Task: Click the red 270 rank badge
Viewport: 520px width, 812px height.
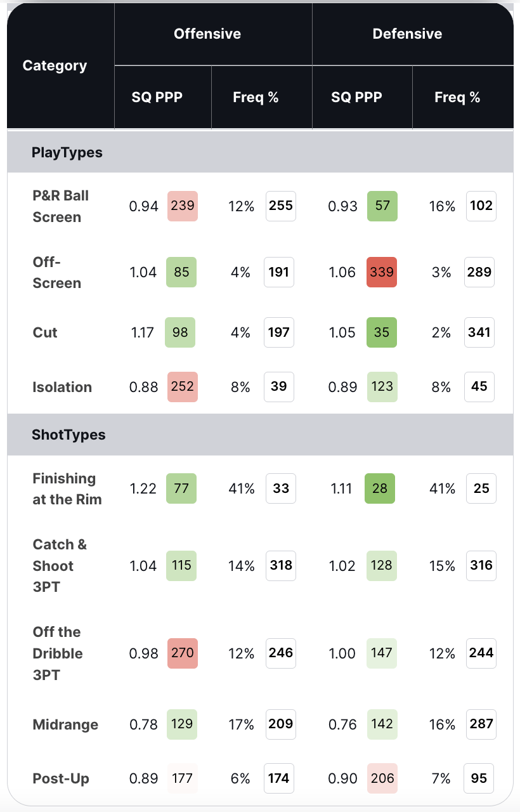Action: pyautogui.click(x=182, y=653)
